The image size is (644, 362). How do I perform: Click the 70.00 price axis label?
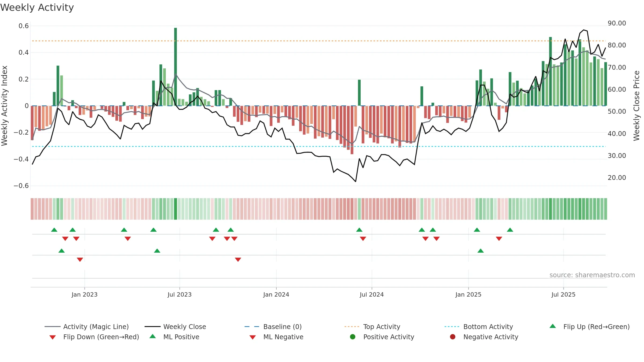click(x=617, y=68)
